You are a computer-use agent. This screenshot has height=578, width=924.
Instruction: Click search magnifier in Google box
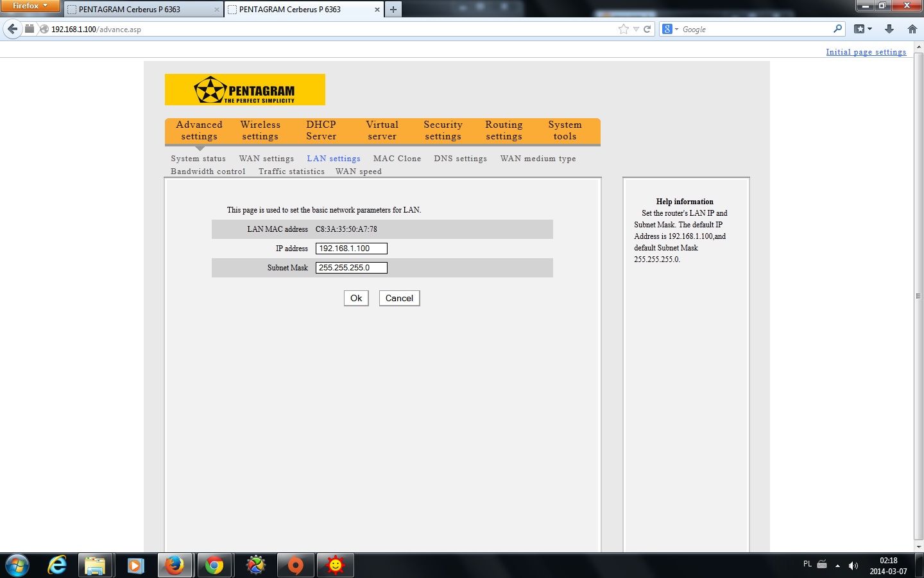[837, 29]
